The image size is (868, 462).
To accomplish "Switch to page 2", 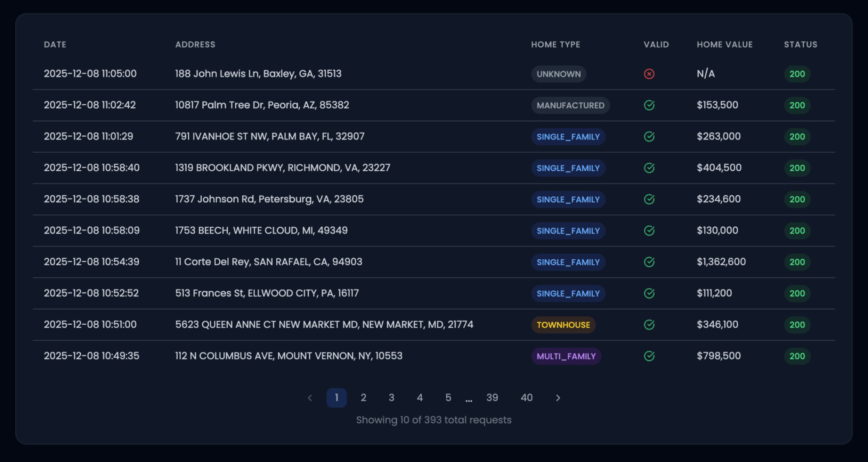I will click(x=364, y=397).
